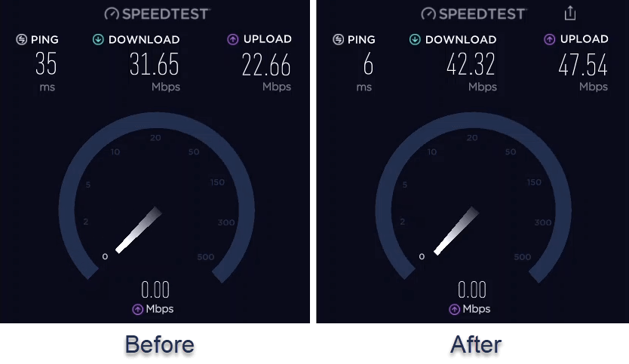Click the upload icon beside Mbps under Before gauge
This screenshot has width=629, height=364.
tap(137, 309)
